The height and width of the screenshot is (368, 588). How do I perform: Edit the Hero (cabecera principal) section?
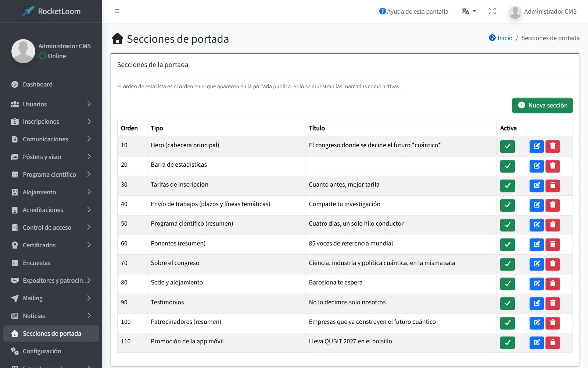click(x=537, y=146)
